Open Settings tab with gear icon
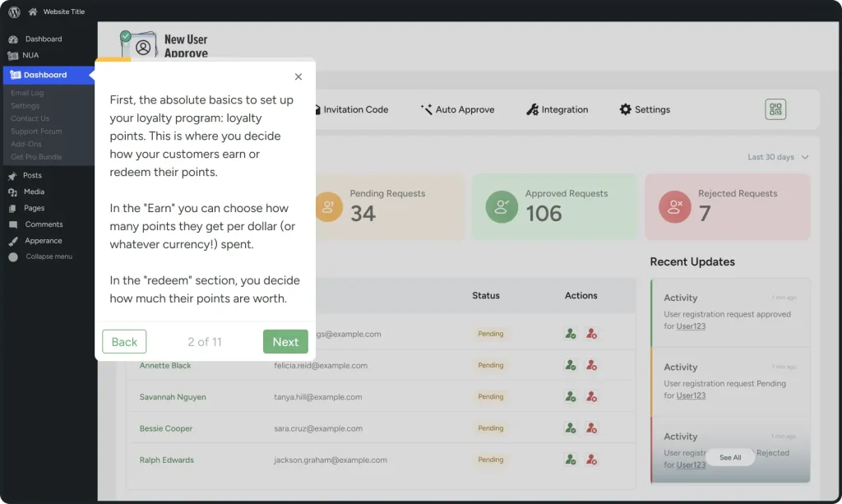The height and width of the screenshot is (504, 842). (645, 109)
